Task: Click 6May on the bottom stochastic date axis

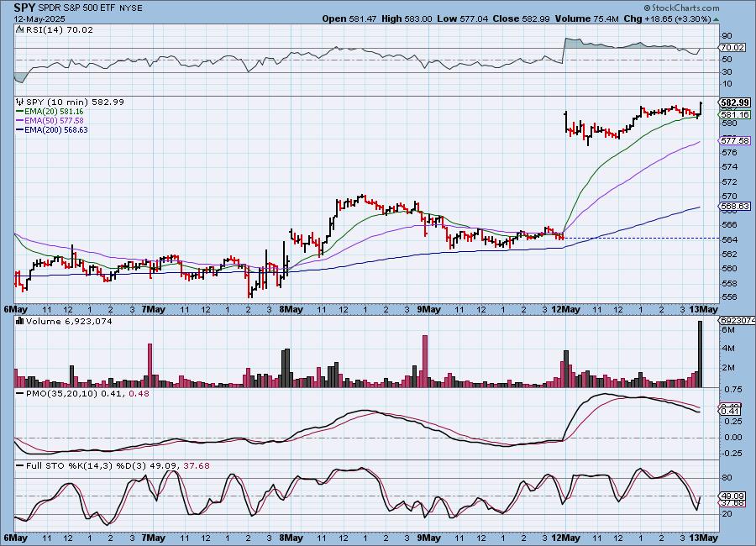Action: tap(15, 538)
